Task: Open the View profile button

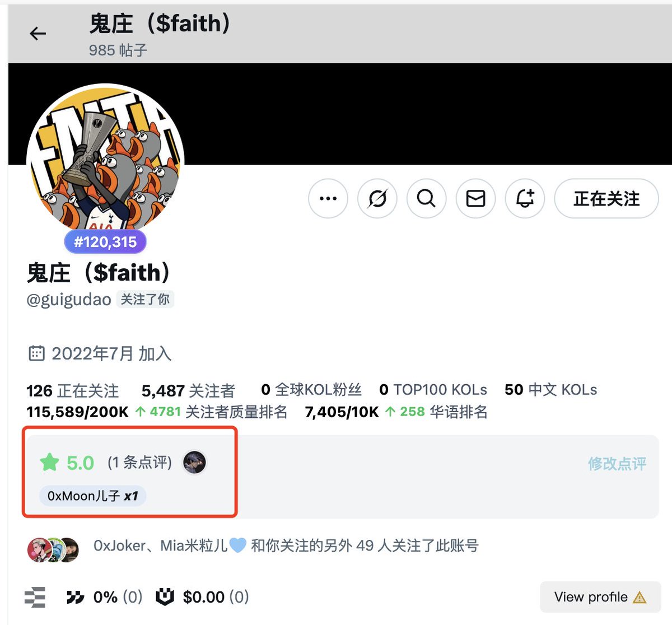Action: coord(600,597)
